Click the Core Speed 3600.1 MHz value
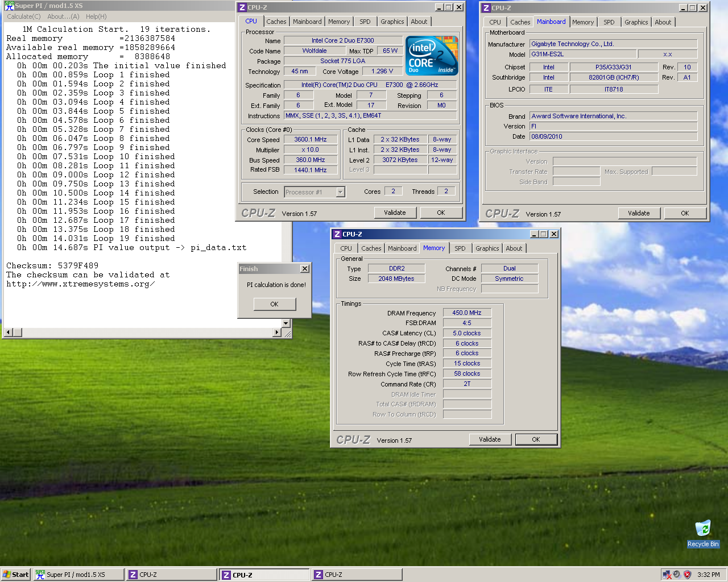 (x=311, y=140)
